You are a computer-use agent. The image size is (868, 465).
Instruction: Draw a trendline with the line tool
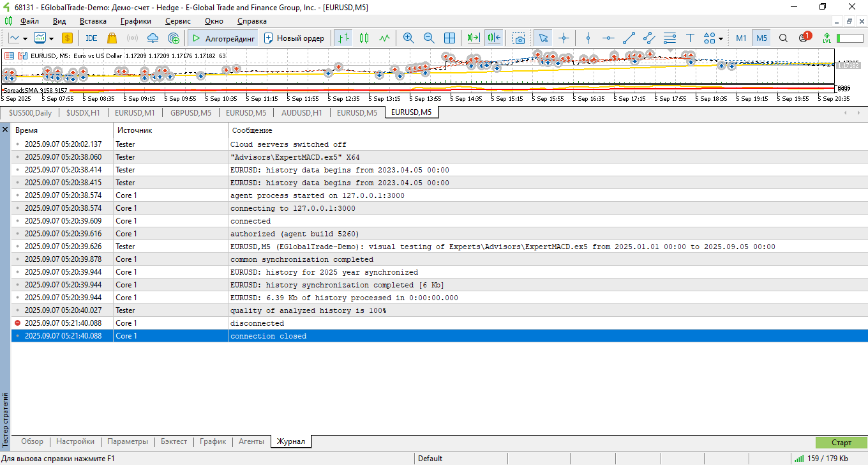click(629, 38)
